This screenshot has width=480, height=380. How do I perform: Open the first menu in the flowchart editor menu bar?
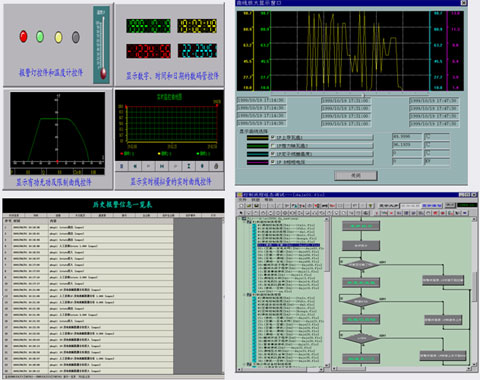pyautogui.click(x=242, y=200)
